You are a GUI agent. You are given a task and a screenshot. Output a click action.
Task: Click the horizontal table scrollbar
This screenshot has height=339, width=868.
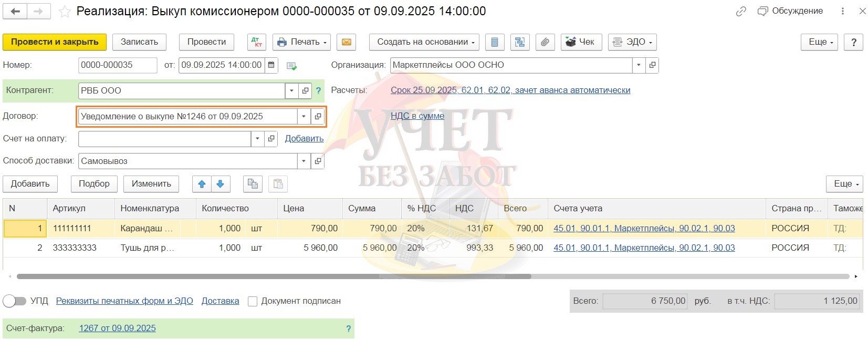click(x=273, y=276)
